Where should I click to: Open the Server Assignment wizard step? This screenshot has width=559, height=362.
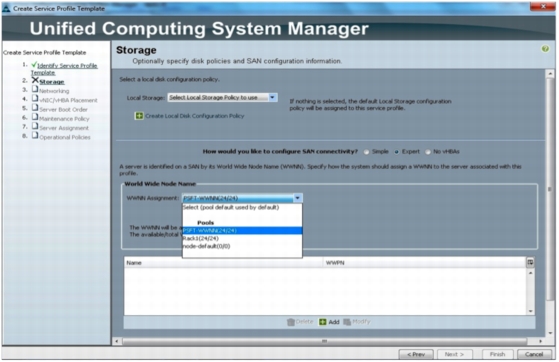64,128
